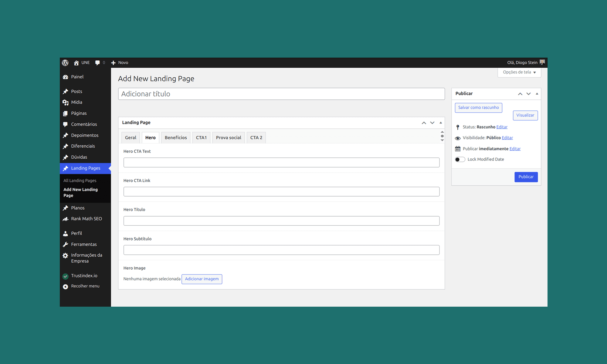Collapse the menu with Recolher menu arrow
This screenshot has width=607, height=364.
tap(66, 286)
